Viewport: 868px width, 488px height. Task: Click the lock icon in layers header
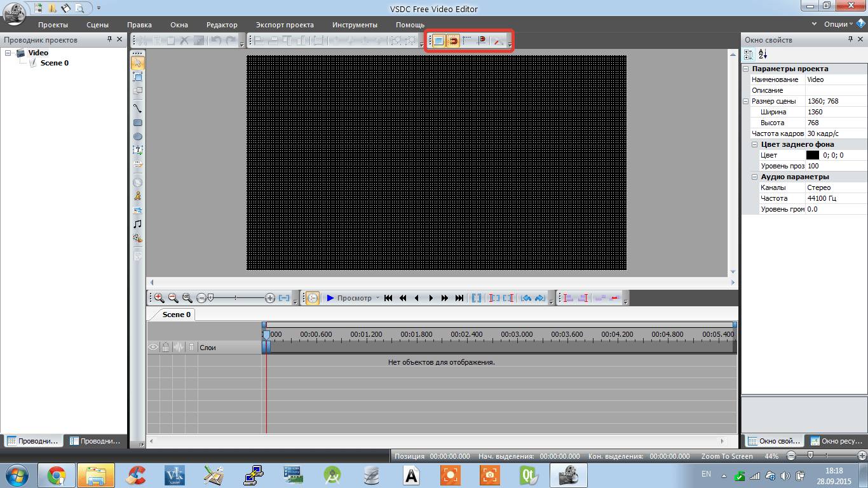point(165,348)
